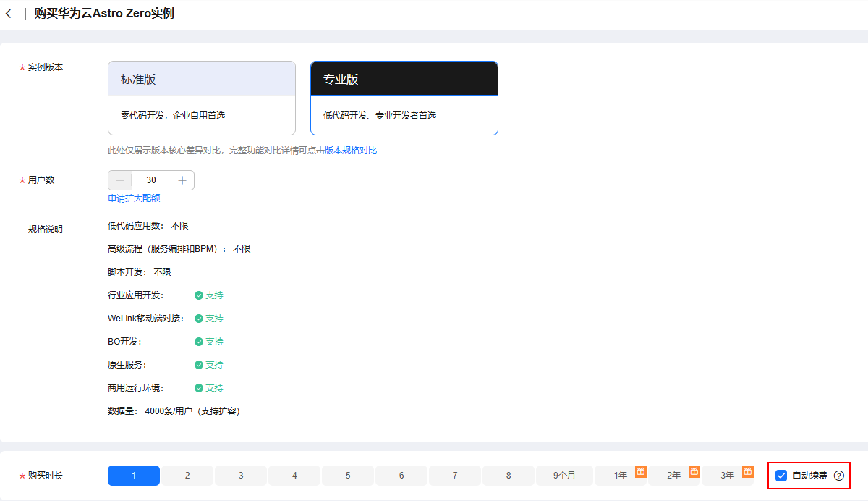Select 7 months purchase duration
This screenshot has width=868, height=501.
tap(455, 476)
